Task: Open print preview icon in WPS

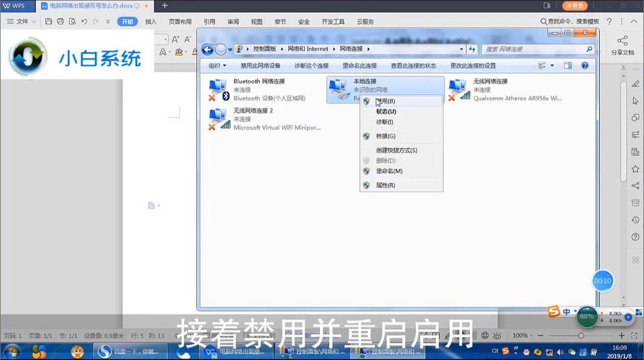Action: click(x=72, y=21)
